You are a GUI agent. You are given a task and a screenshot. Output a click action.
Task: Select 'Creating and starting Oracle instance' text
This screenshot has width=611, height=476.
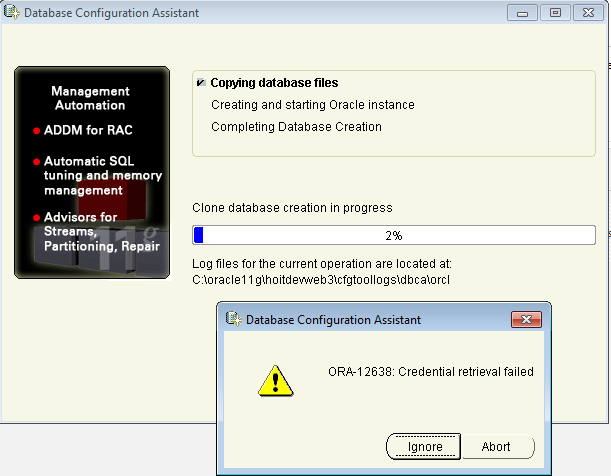pyautogui.click(x=313, y=105)
